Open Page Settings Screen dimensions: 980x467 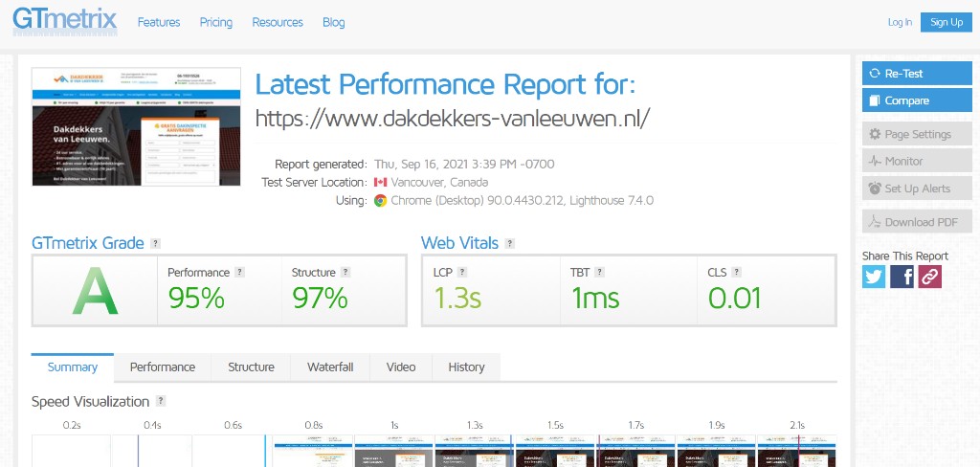point(917,134)
